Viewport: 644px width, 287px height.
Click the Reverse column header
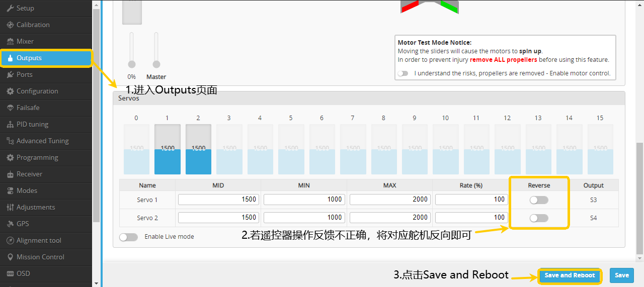(x=539, y=185)
